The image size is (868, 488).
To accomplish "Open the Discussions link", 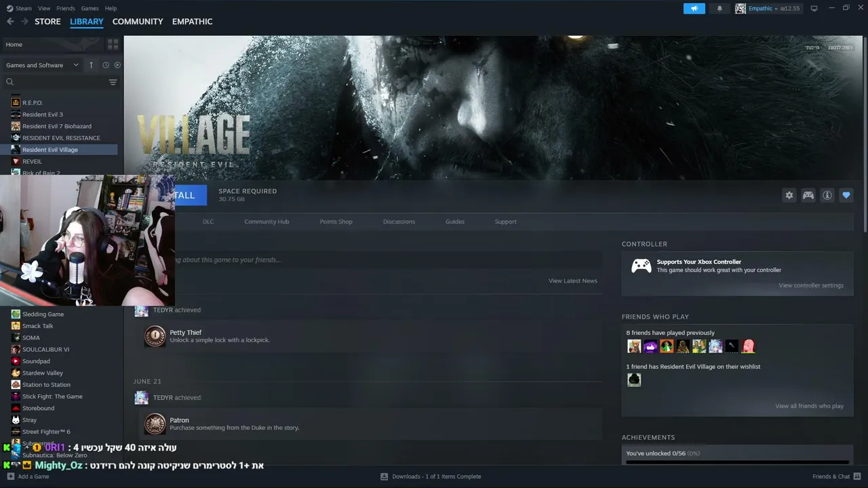I will 399,222.
